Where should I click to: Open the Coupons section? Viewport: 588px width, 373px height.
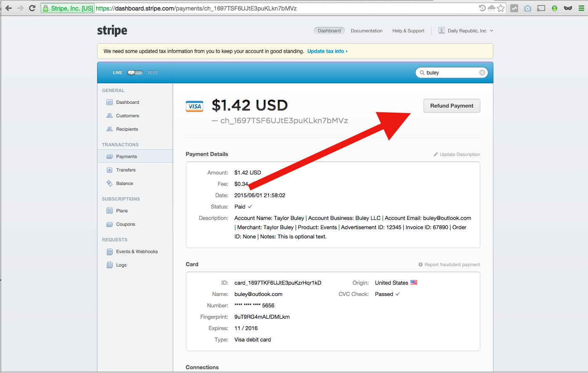(125, 224)
